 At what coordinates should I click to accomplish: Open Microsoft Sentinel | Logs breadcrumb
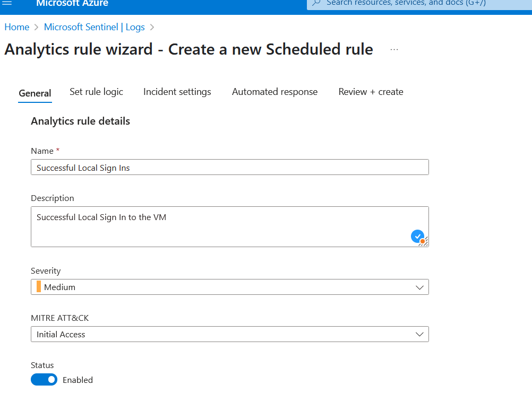tap(95, 27)
